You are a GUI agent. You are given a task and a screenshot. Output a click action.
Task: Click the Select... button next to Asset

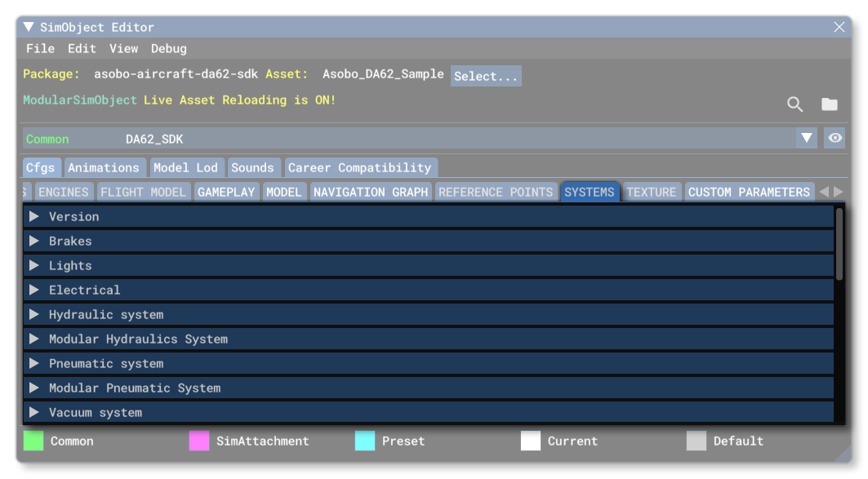pyautogui.click(x=485, y=76)
